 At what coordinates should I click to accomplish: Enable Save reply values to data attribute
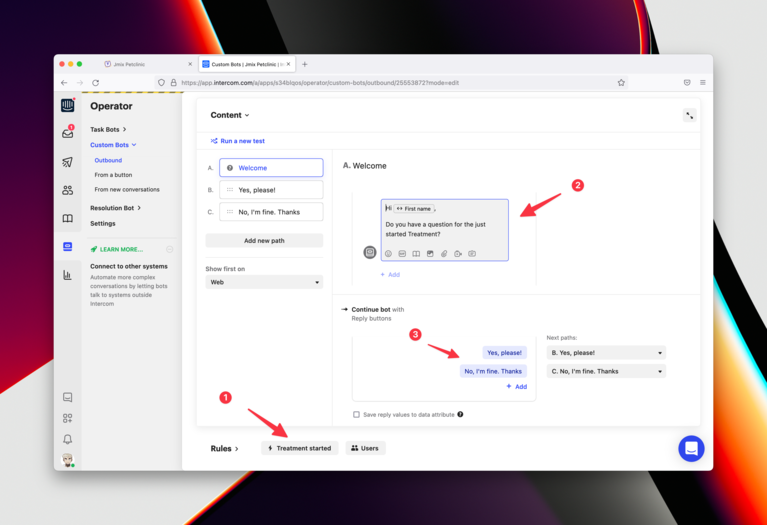pos(356,414)
